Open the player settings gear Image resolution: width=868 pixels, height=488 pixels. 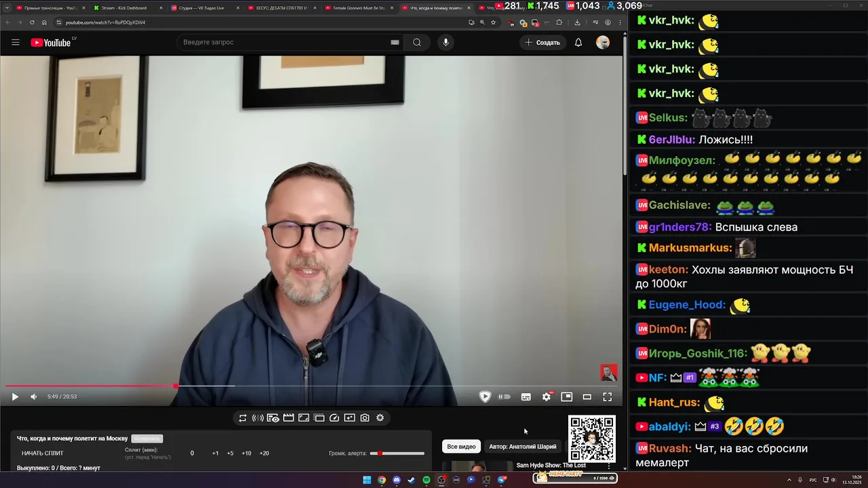tap(546, 396)
